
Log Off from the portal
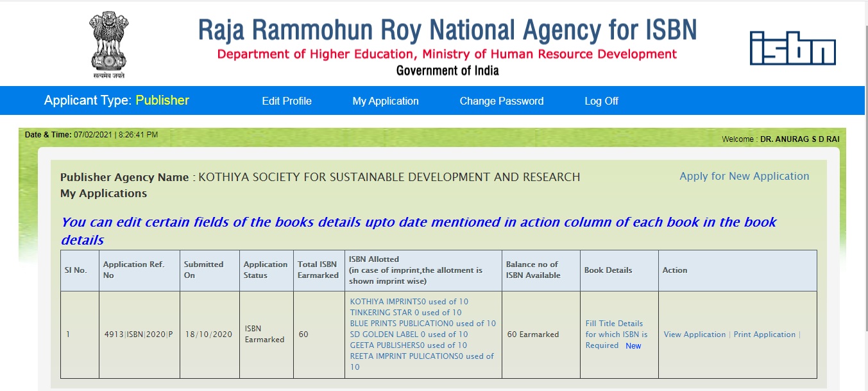(601, 101)
